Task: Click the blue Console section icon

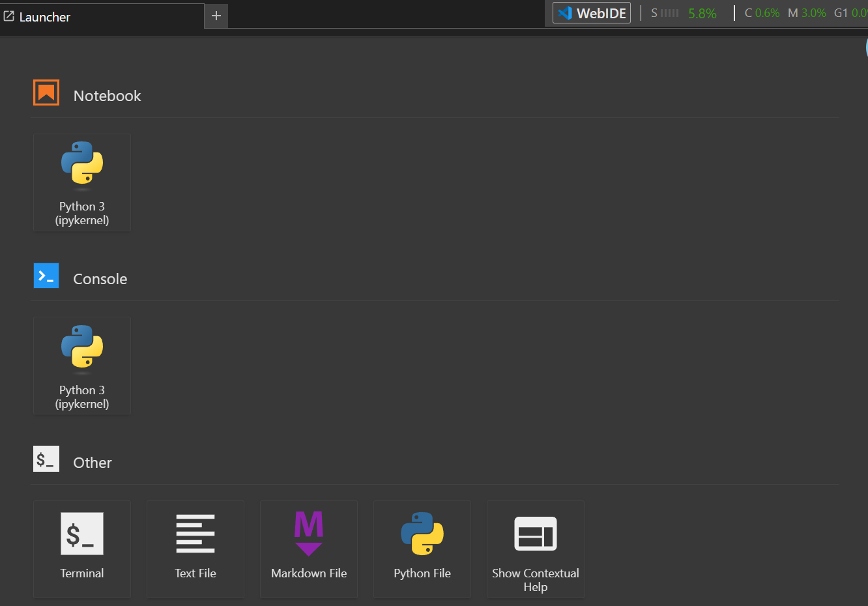Action: [x=46, y=276]
